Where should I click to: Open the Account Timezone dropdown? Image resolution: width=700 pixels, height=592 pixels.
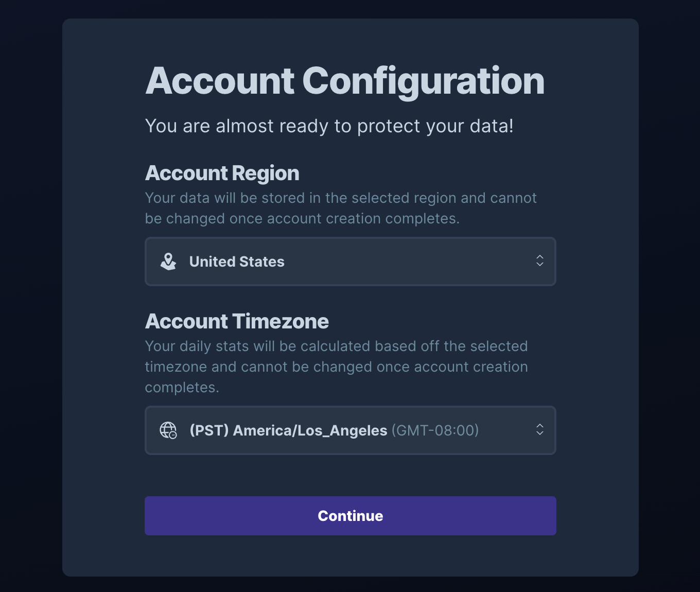tap(351, 430)
